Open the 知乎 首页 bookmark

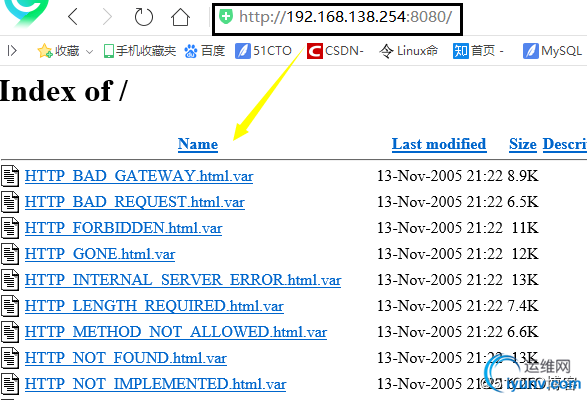click(x=478, y=51)
